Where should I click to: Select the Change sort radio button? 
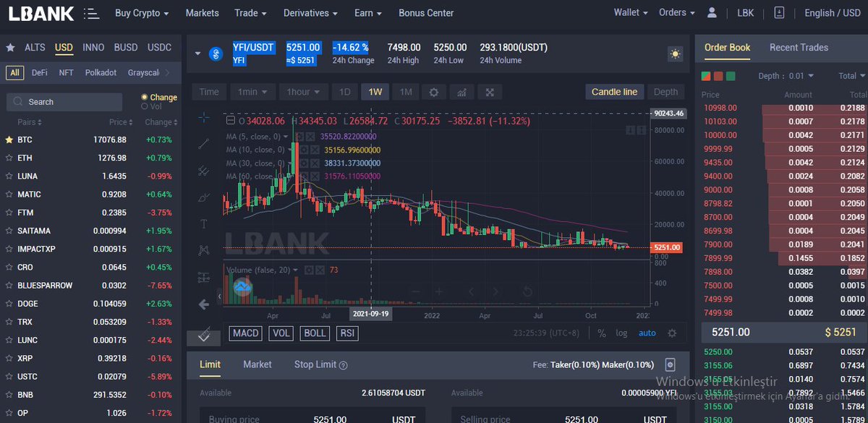145,97
